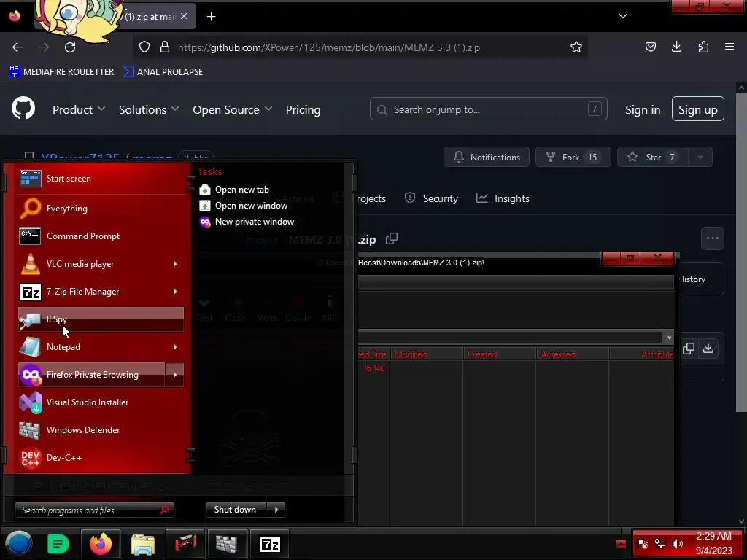The width and height of the screenshot is (747, 560).
Task: Expand Solutions menu on GitHub
Action: click(149, 109)
